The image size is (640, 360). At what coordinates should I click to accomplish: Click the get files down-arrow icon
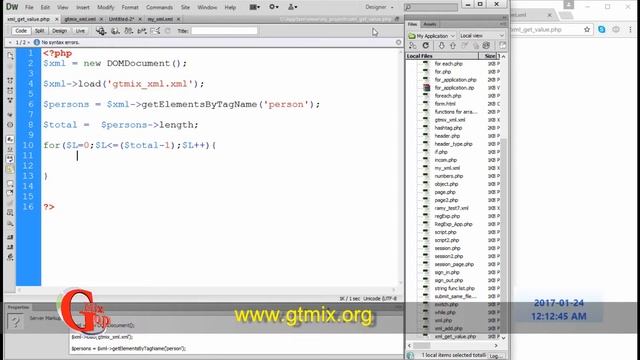441,46
